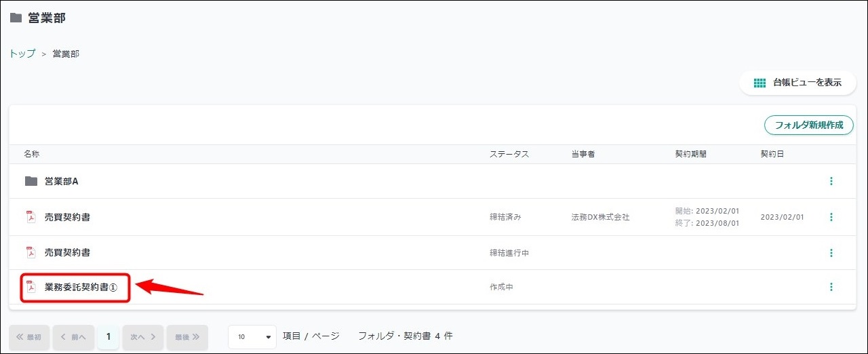Click the 次へ next page button

[x=143, y=336]
